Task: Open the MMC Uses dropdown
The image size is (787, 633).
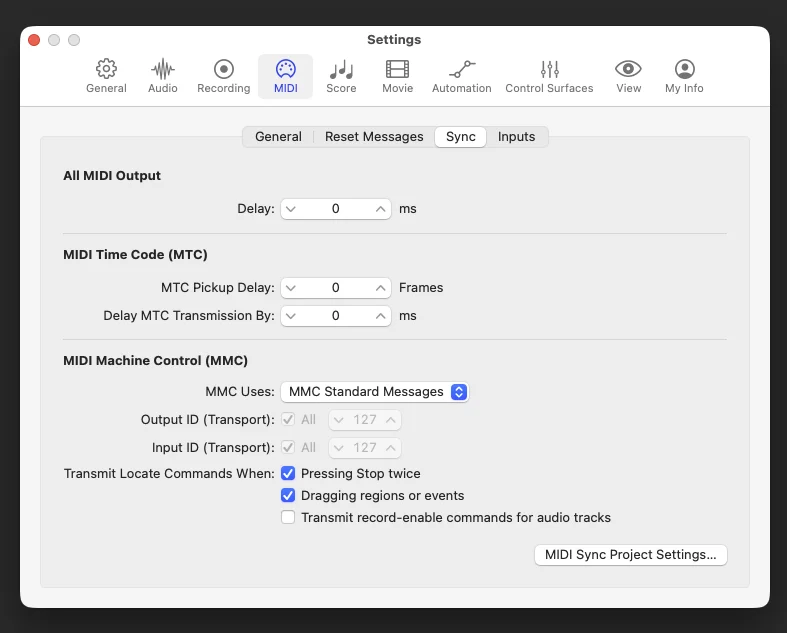Action: click(x=374, y=392)
